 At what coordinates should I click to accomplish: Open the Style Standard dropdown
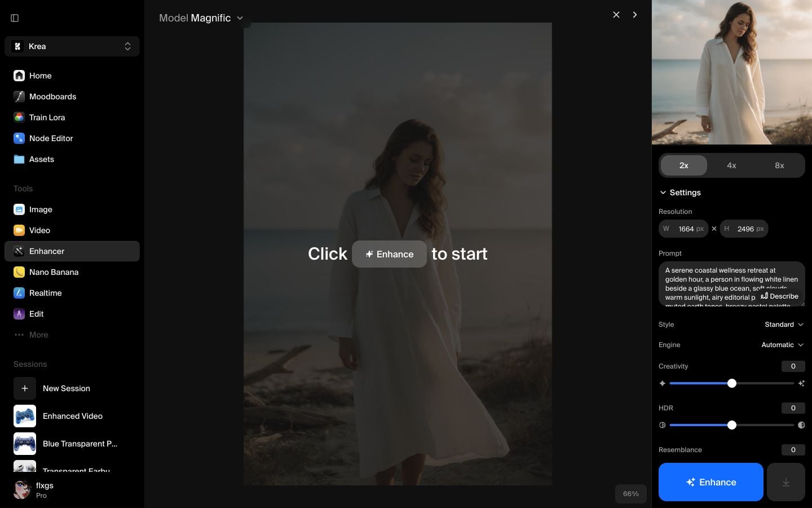(784, 325)
